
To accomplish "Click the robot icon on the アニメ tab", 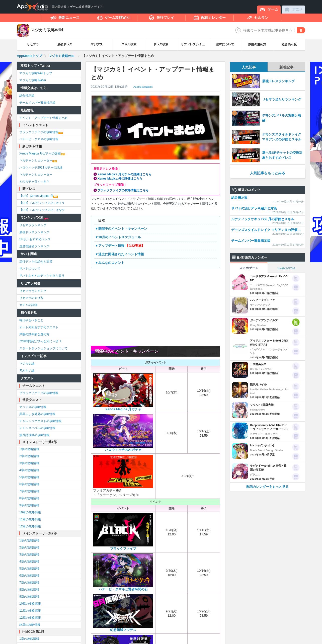I will [287, 10].
